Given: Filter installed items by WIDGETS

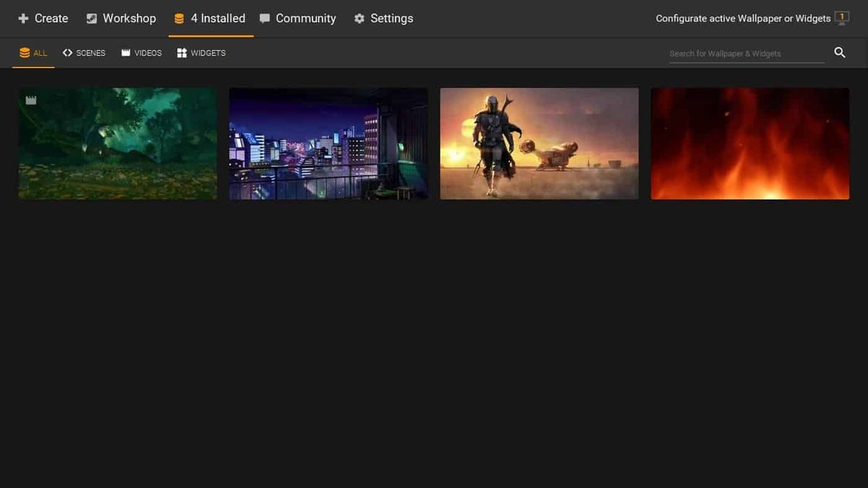Looking at the screenshot, I should 202,53.
